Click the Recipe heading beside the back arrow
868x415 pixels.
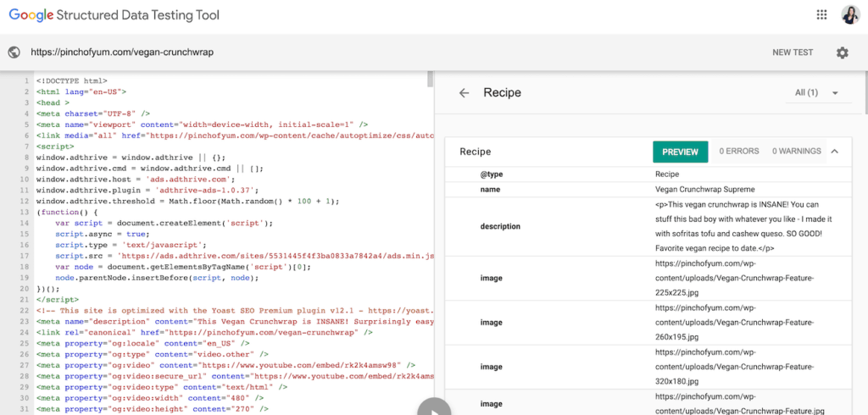(502, 93)
